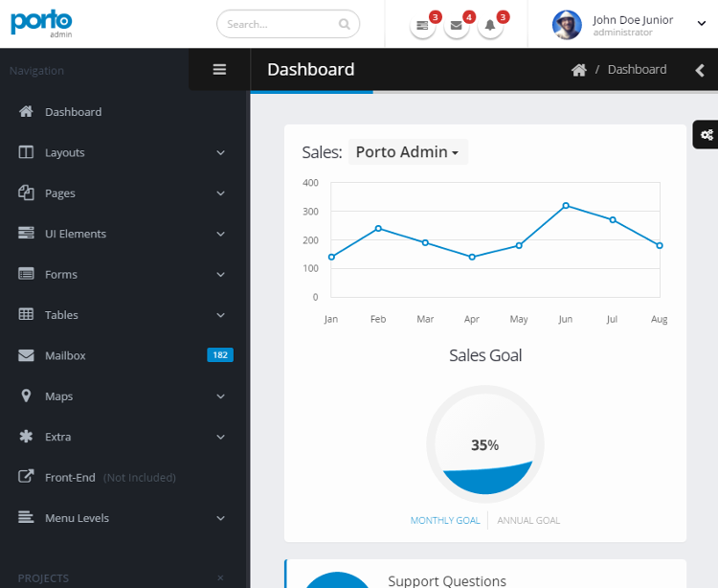Open the Porto Admin sales dropdown

click(408, 151)
